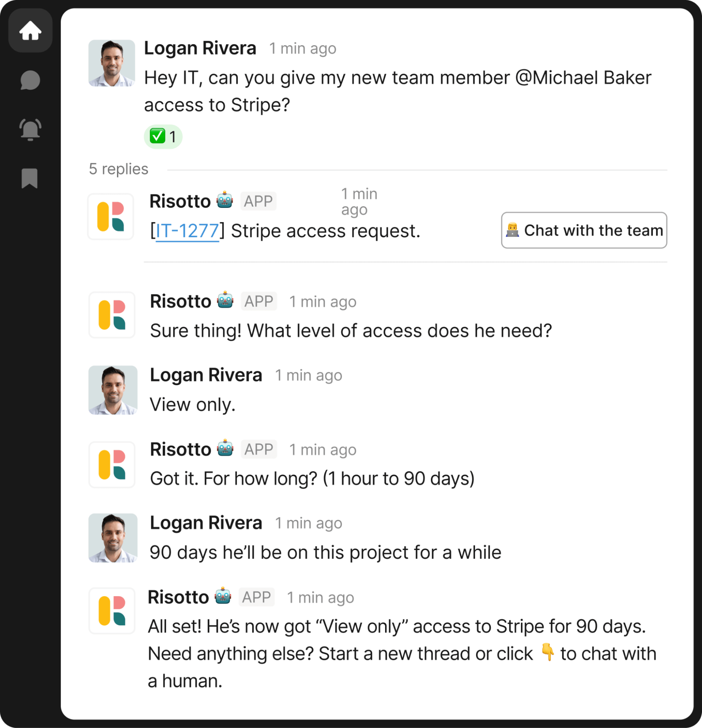
Task: Click the Risotto logo beside the Got it message
Action: click(x=112, y=465)
